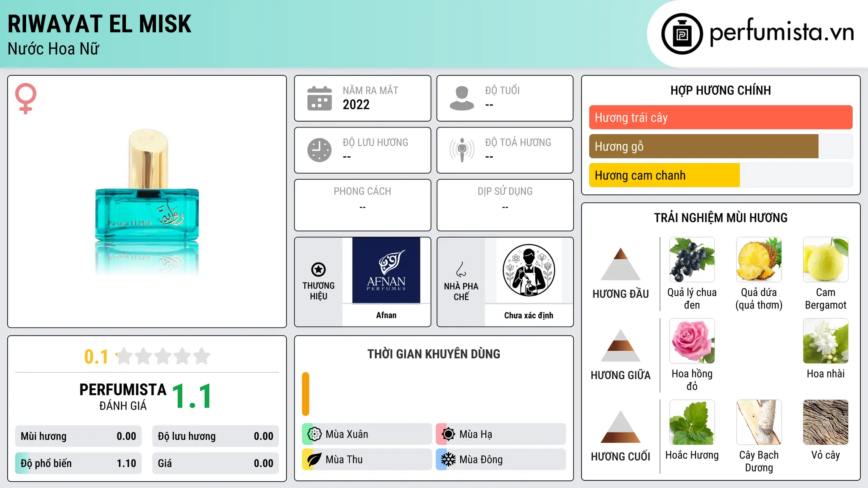
Task: Click the Nước Hoa Nữ subtitle
Action: [x=53, y=49]
